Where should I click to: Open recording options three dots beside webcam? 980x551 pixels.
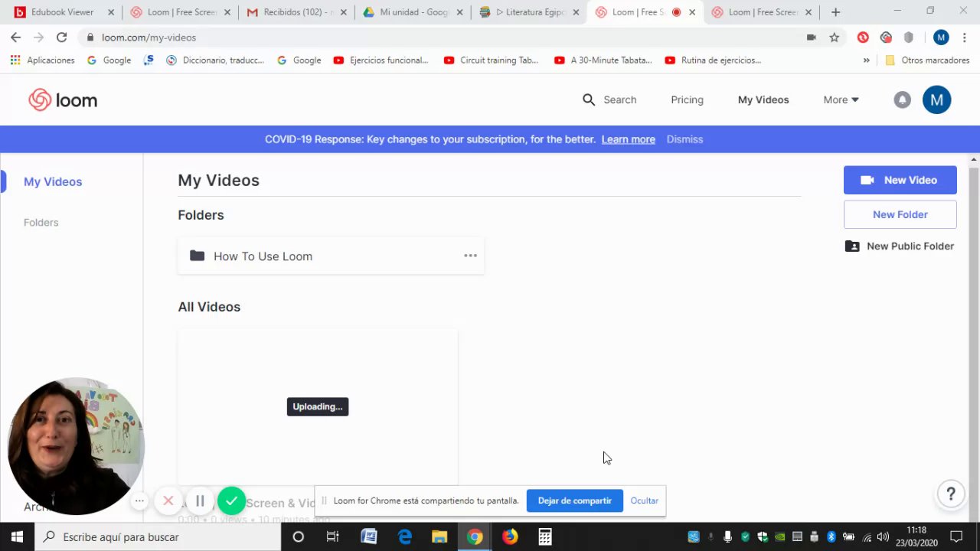click(139, 500)
